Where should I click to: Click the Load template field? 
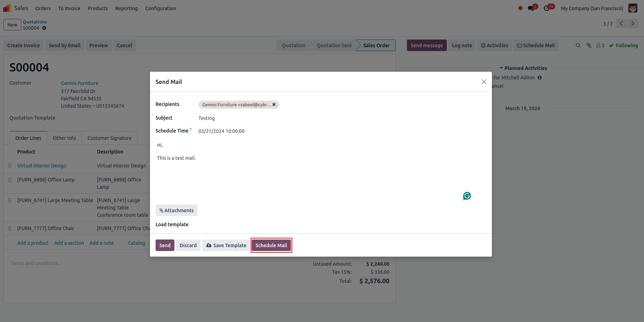(x=342, y=224)
